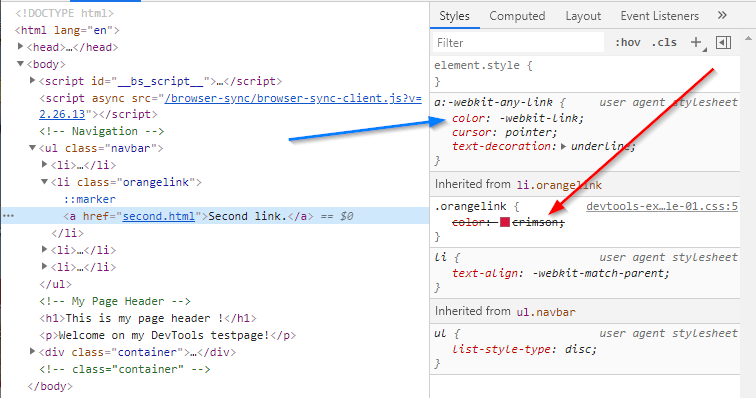Select the closing </ul> tag
756x398 pixels.
click(55, 284)
